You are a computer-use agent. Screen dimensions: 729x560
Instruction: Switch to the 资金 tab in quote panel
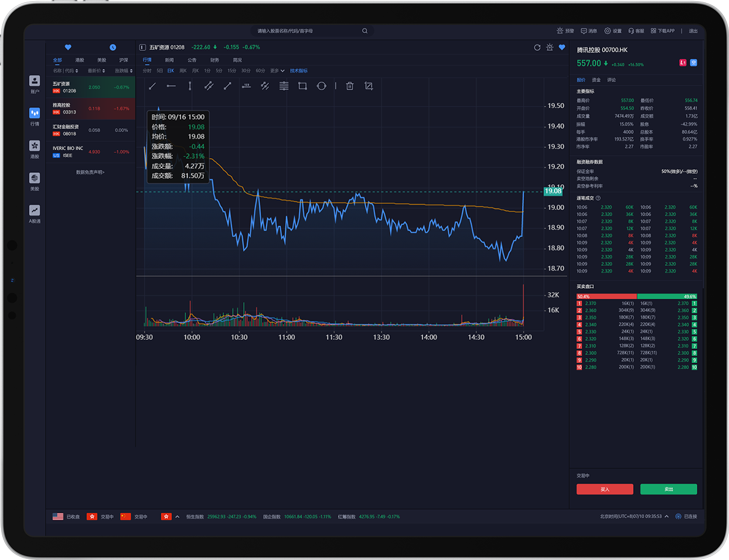pyautogui.click(x=596, y=80)
